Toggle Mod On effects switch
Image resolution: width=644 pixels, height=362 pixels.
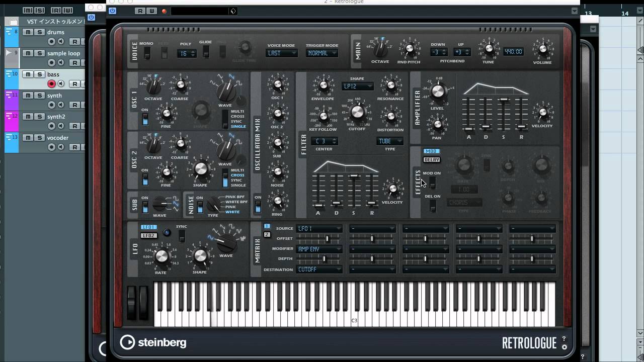[432, 183]
